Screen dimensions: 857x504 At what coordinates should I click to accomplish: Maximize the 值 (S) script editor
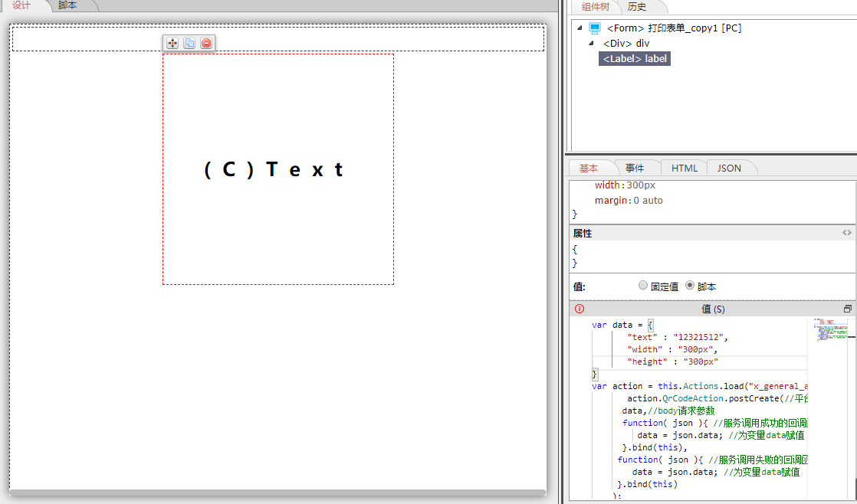pyautogui.click(x=847, y=309)
